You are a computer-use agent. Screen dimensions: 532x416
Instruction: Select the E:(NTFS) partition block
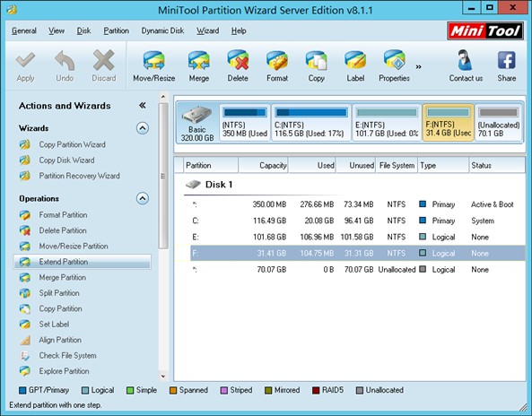tap(387, 123)
